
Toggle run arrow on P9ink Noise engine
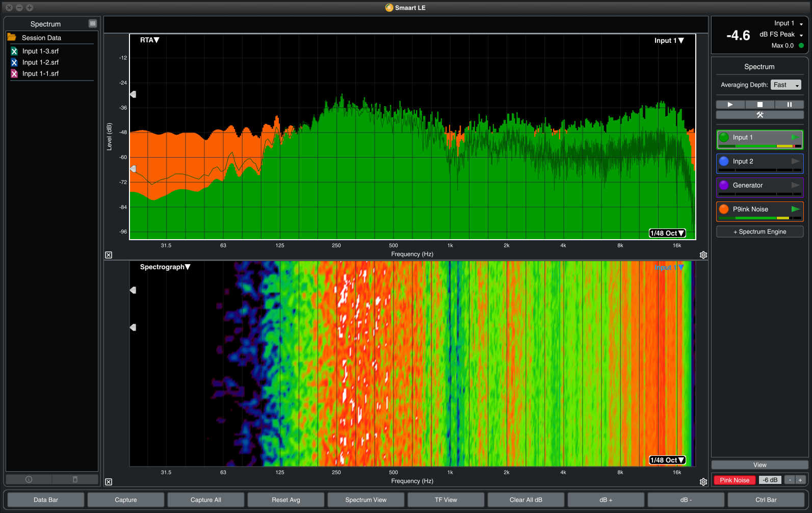click(x=795, y=209)
